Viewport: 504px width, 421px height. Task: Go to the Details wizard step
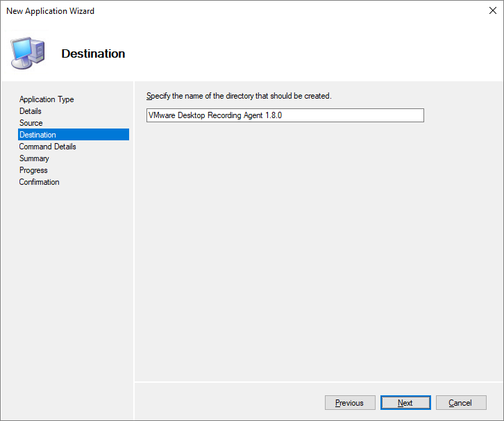(31, 111)
